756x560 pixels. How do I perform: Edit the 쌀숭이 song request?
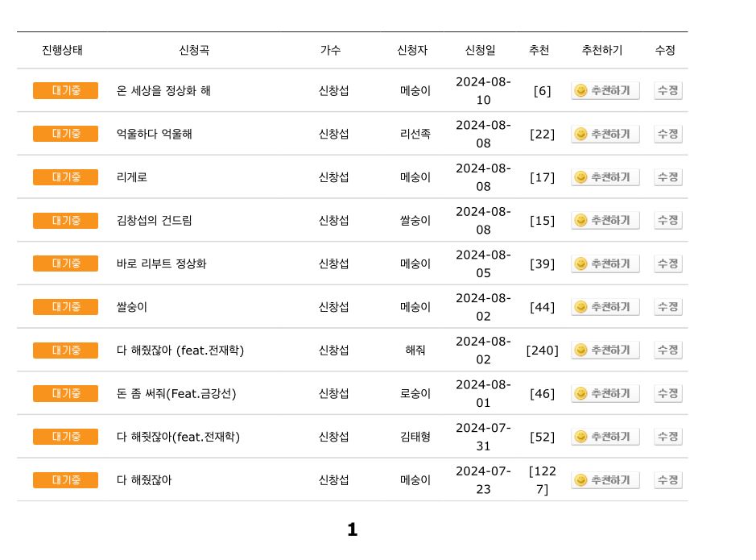coord(667,307)
